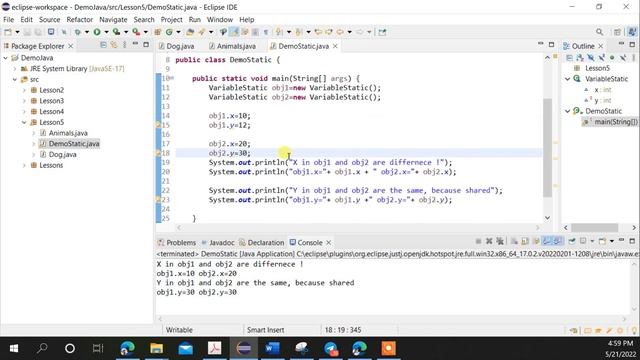Image resolution: width=640 pixels, height=360 pixels.
Task: Click Collapse All in Package Explorer
Action: [103, 45]
